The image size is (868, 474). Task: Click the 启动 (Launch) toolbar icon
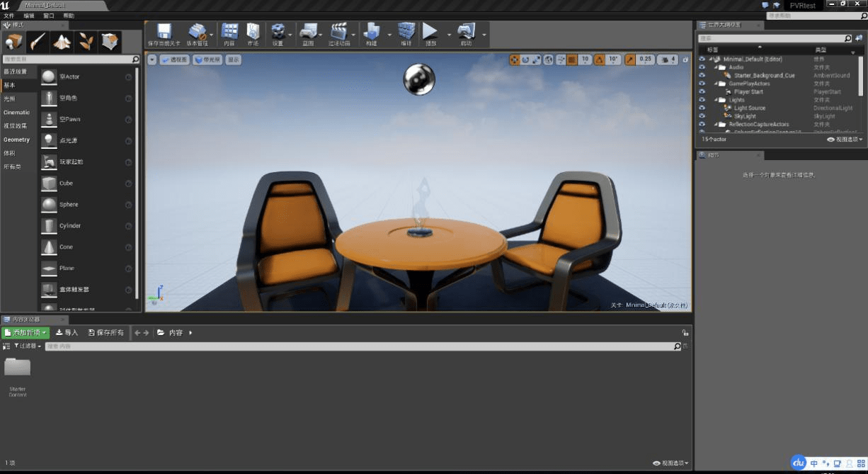[465, 33]
